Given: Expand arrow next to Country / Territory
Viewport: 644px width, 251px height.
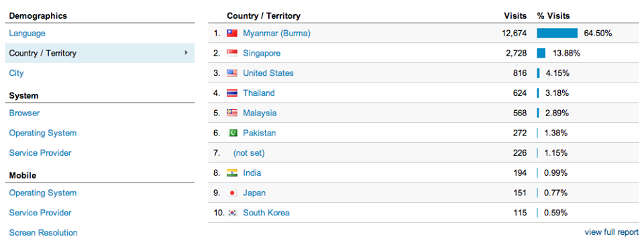Looking at the screenshot, I should coord(186,52).
